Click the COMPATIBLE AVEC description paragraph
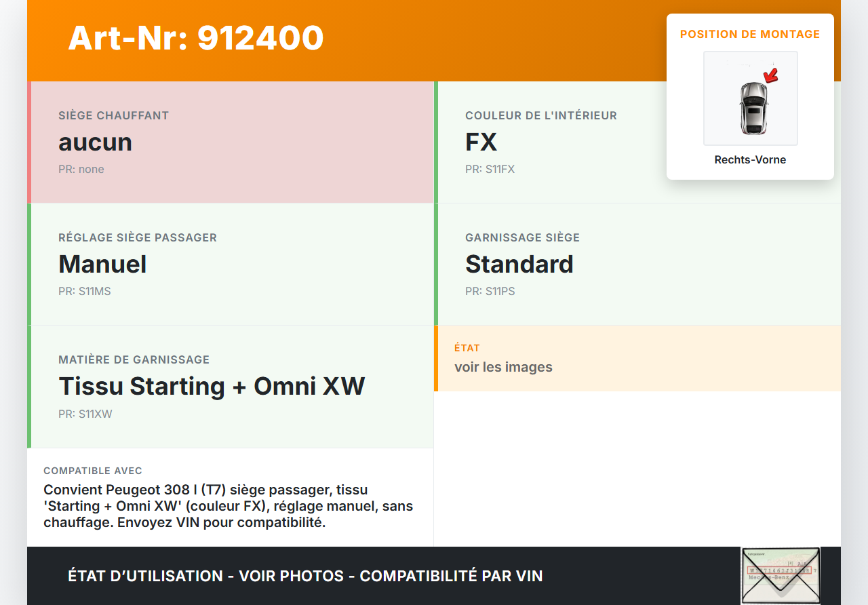 (x=229, y=506)
